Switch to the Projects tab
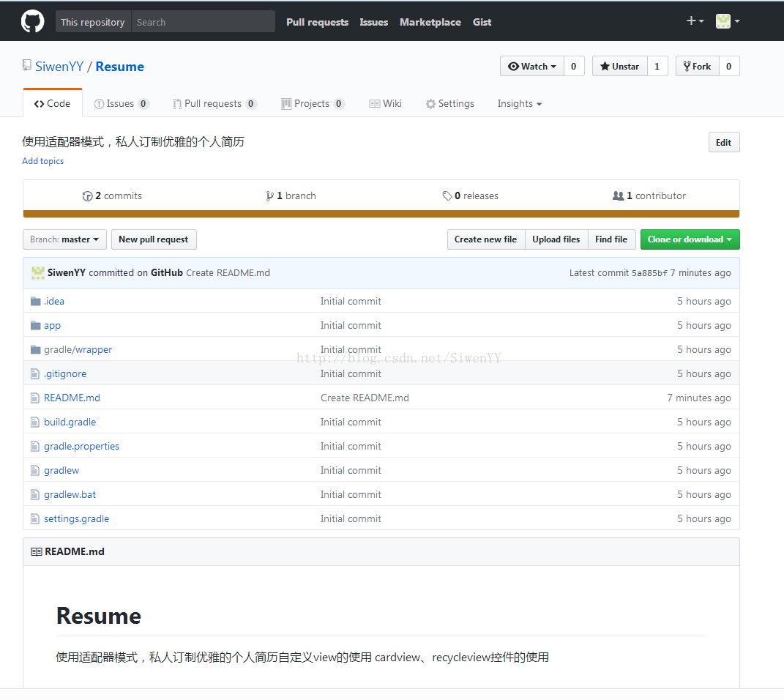This screenshot has width=784, height=700. pos(313,103)
